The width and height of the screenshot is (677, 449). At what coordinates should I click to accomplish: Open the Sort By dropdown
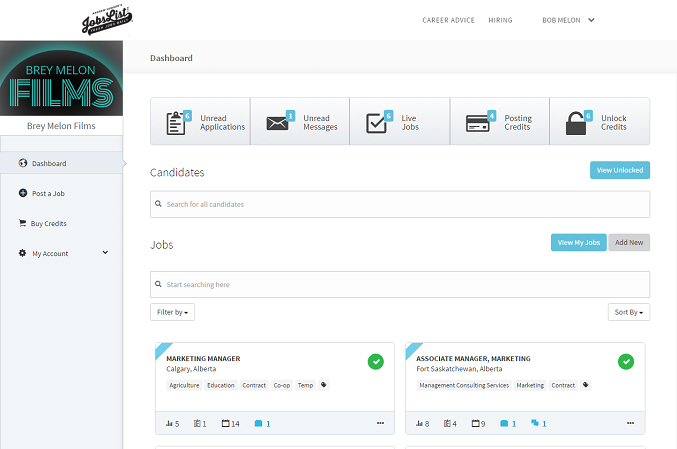click(x=629, y=312)
